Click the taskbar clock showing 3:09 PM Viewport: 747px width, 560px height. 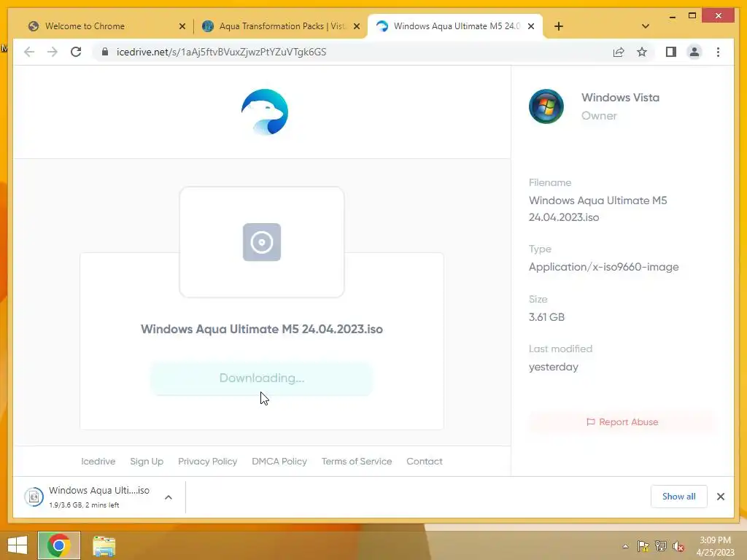(715, 546)
